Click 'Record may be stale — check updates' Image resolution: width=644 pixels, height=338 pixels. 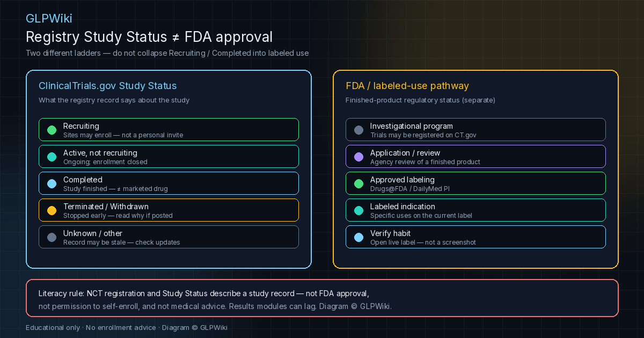pyautogui.click(x=122, y=243)
